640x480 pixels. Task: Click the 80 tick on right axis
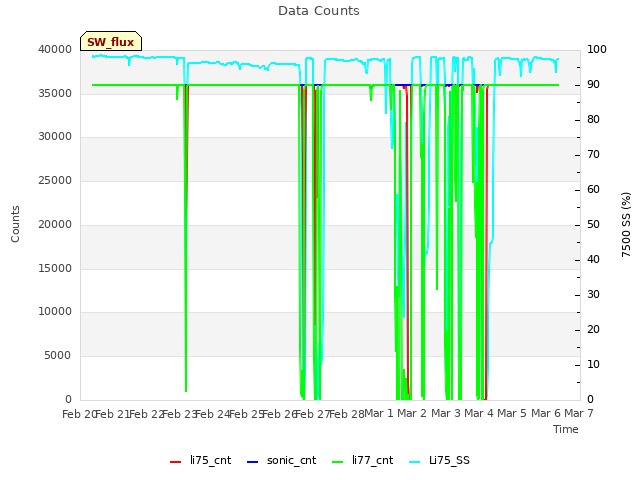point(593,120)
